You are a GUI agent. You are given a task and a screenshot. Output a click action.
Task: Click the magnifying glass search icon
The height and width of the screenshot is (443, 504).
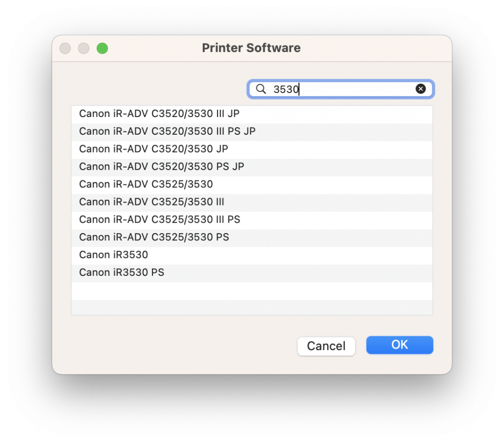[261, 89]
